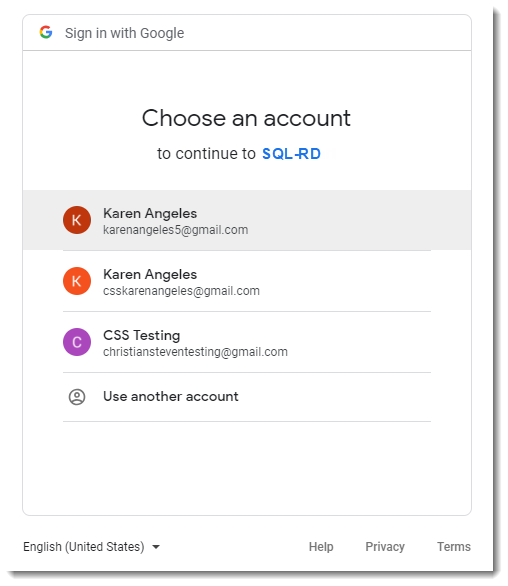Image resolution: width=508 pixels, height=586 pixels.
Task: Open the Privacy link
Action: pyautogui.click(x=385, y=547)
